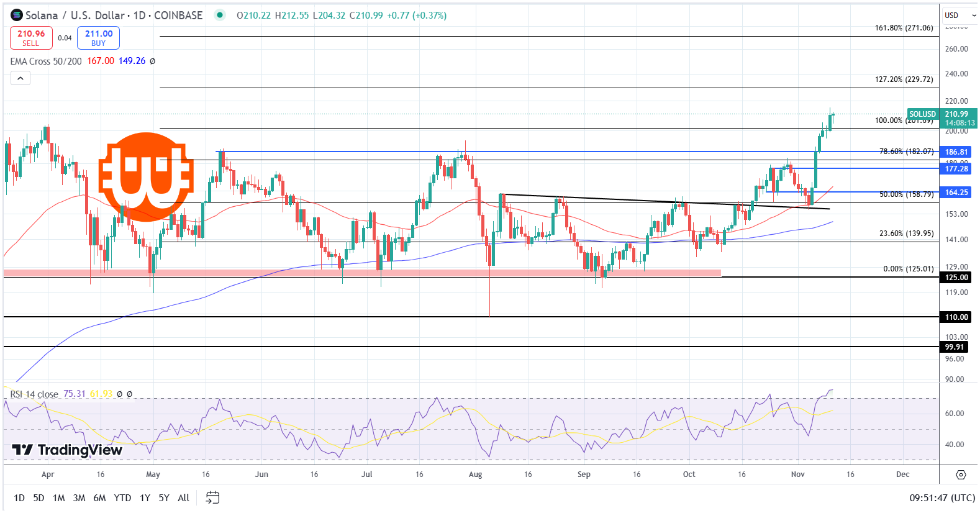This screenshot has width=980, height=513.
Task: Click the 210.96 SELL button
Action: (31, 38)
